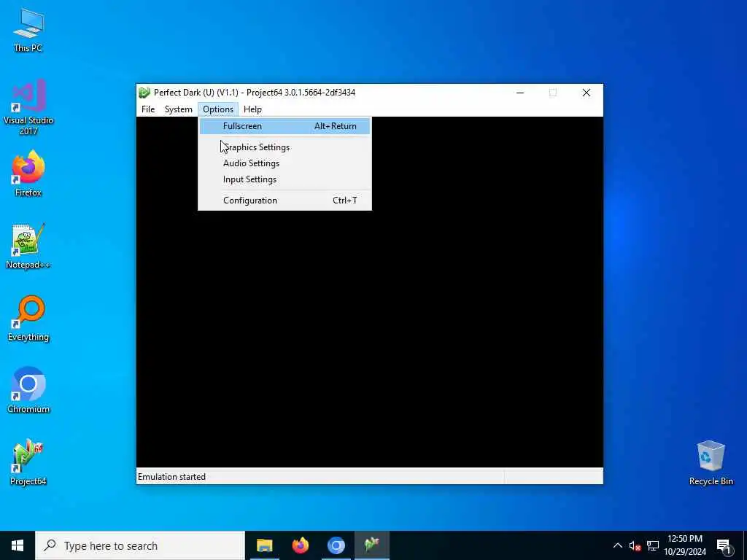Open Configuration from Options menu
Viewport: 747px width, 560px height.
[285, 201]
